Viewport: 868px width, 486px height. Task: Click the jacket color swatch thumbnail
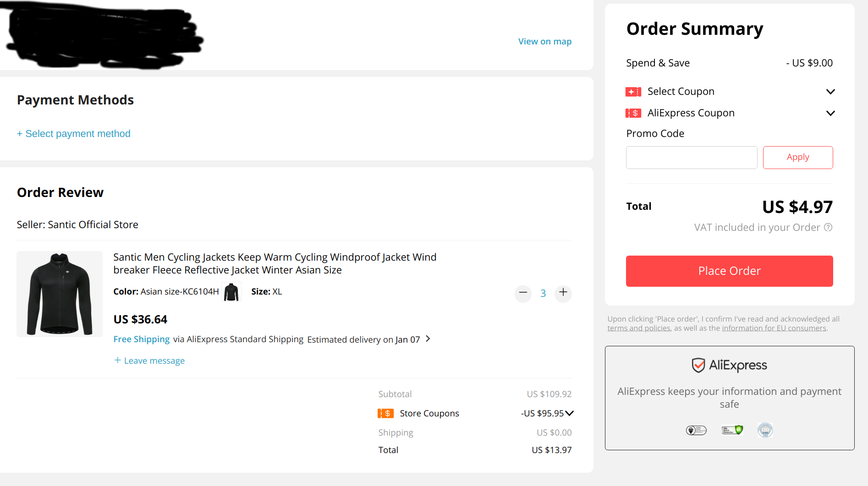[x=231, y=292]
